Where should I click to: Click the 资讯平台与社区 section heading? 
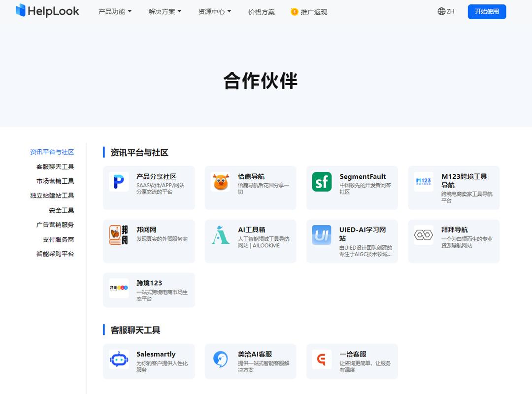click(139, 152)
